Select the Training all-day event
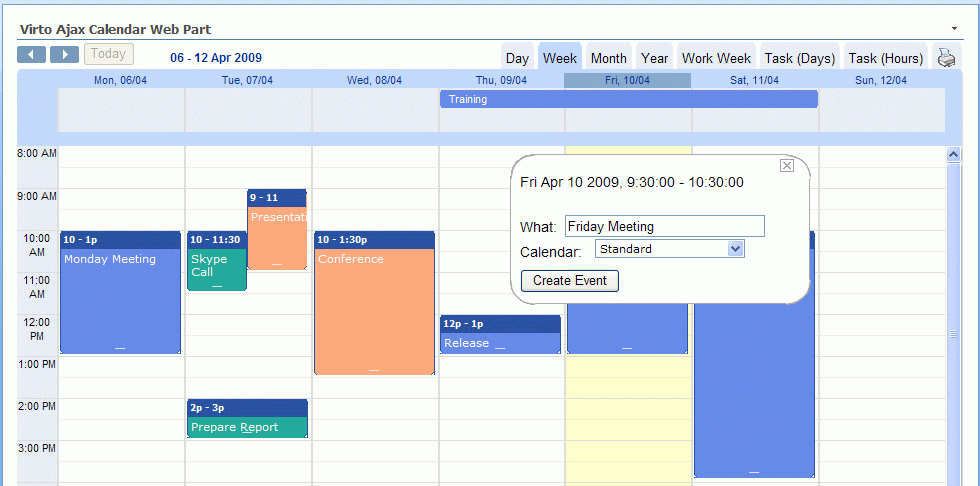 click(x=628, y=99)
